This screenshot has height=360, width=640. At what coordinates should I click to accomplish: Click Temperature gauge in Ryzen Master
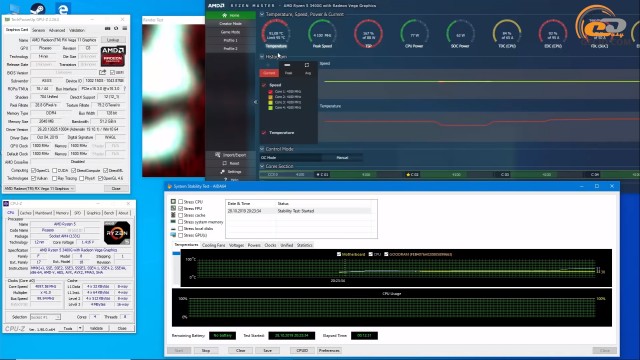click(276, 34)
